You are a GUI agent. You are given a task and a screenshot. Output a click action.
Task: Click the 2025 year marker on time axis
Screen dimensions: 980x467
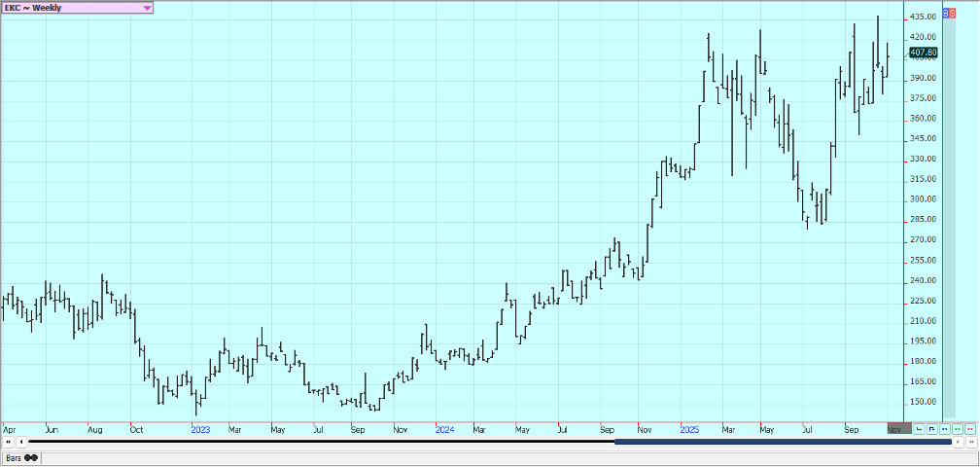(689, 428)
